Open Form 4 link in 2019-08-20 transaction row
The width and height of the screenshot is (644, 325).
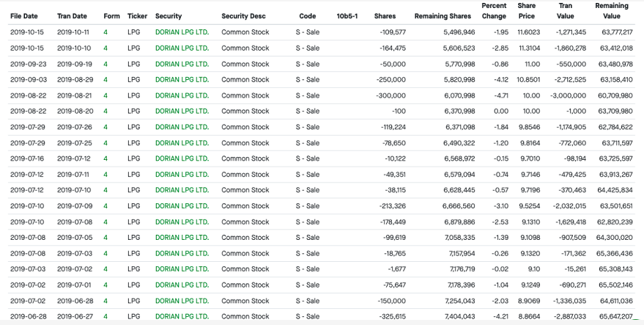coord(106,111)
